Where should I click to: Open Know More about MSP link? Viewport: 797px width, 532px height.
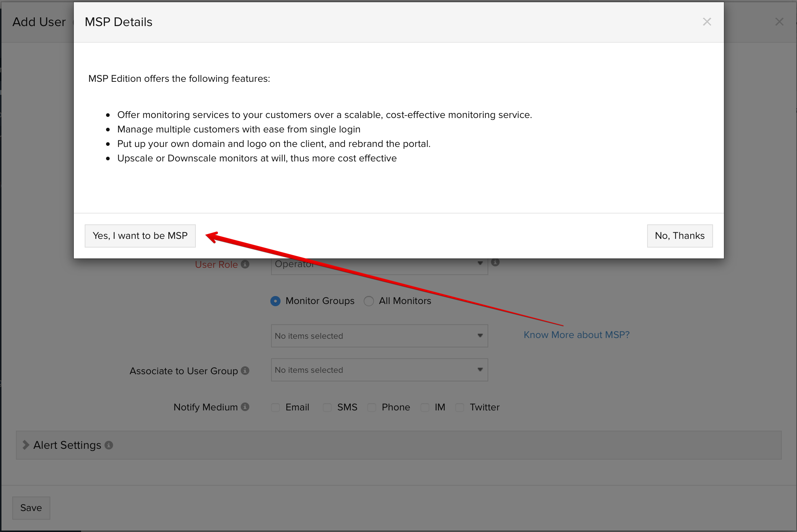(577, 335)
